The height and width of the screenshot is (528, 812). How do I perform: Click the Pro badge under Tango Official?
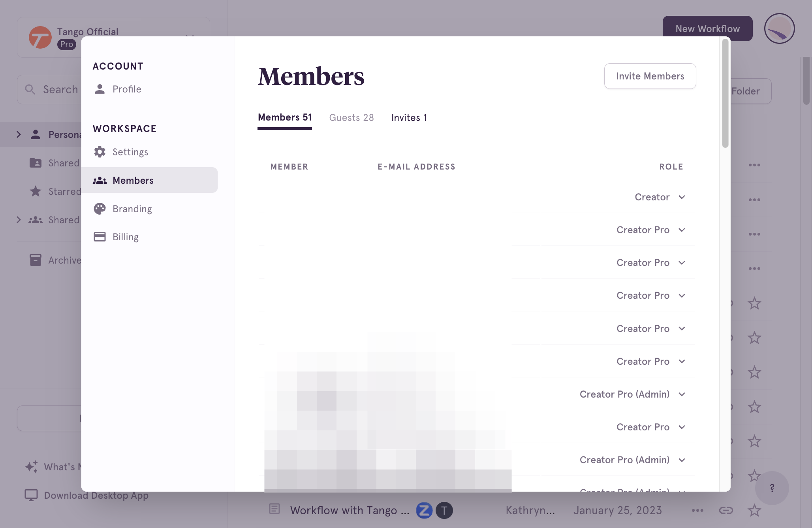point(67,44)
